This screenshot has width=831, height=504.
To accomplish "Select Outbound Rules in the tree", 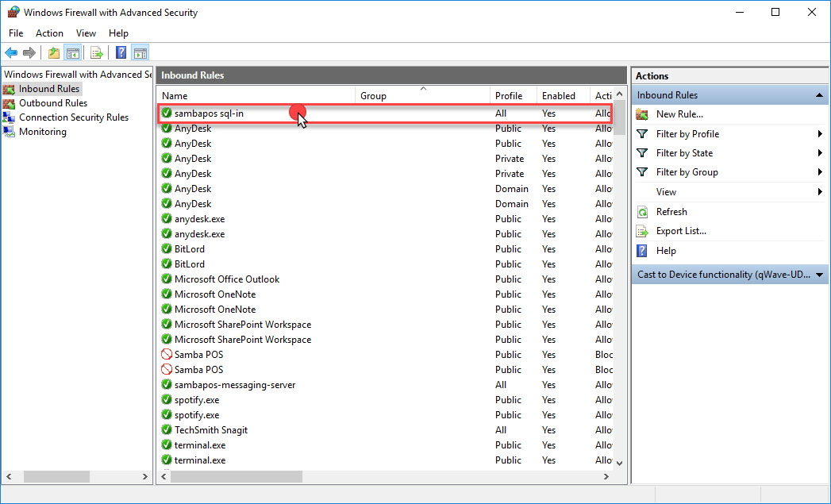I will point(52,103).
